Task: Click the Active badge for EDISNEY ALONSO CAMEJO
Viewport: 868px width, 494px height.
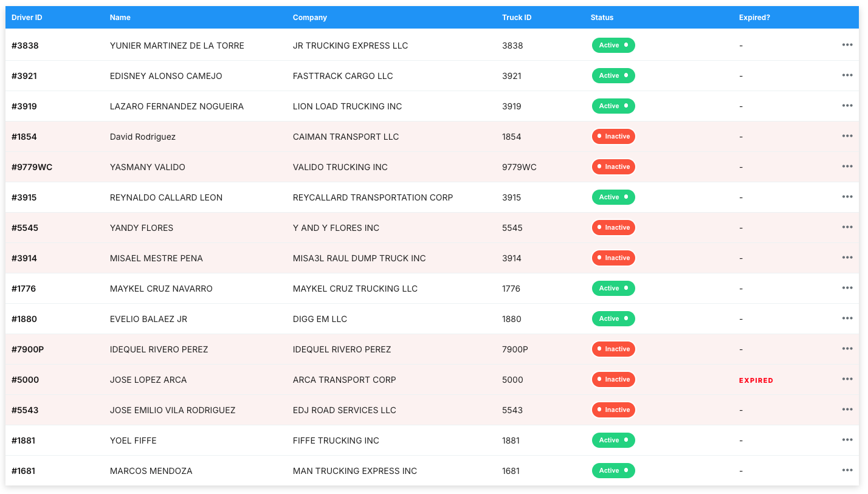Action: (x=613, y=76)
